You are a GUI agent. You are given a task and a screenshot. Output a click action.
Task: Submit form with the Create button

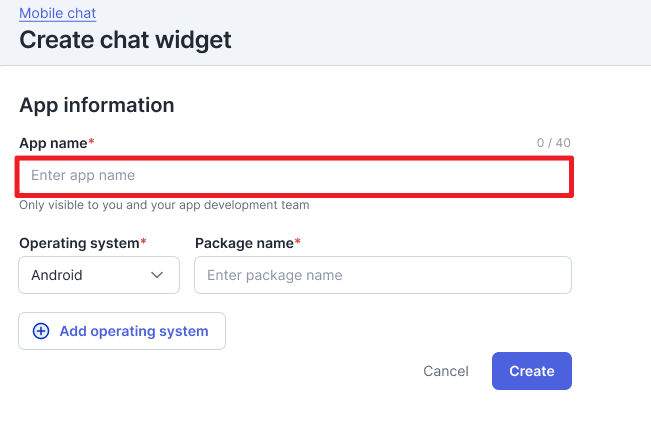tap(531, 371)
